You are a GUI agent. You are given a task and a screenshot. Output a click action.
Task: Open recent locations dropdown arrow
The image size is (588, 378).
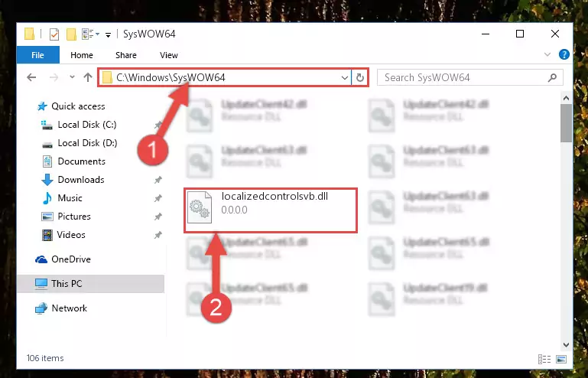click(72, 77)
